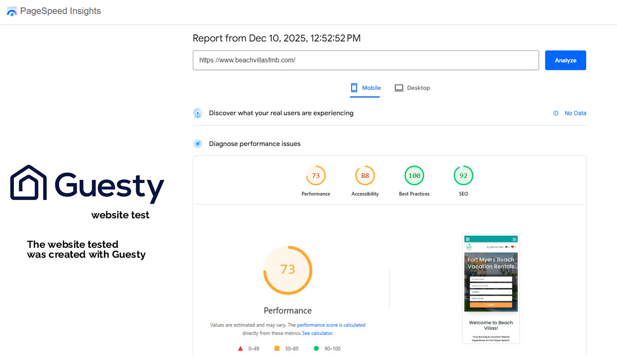Viewport: 617px width, 364px height.
Task: Click the real users experience icon
Action: pyautogui.click(x=198, y=113)
